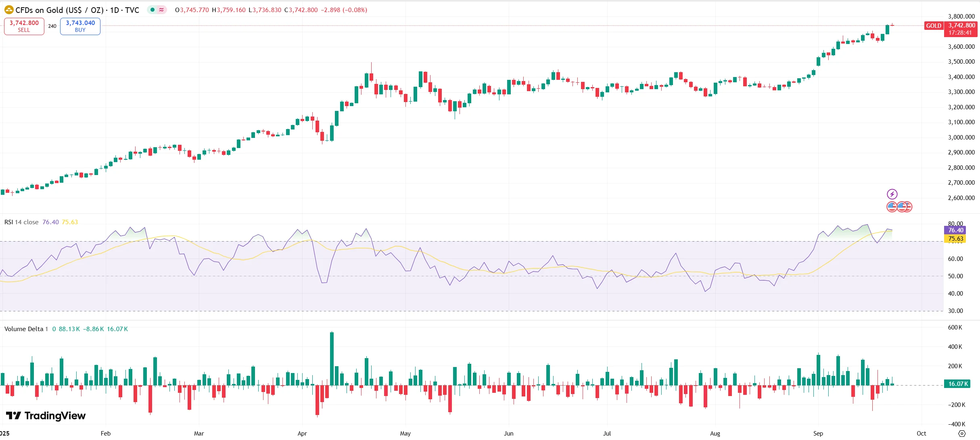Click the 3,800.000 price scale label

click(961, 17)
